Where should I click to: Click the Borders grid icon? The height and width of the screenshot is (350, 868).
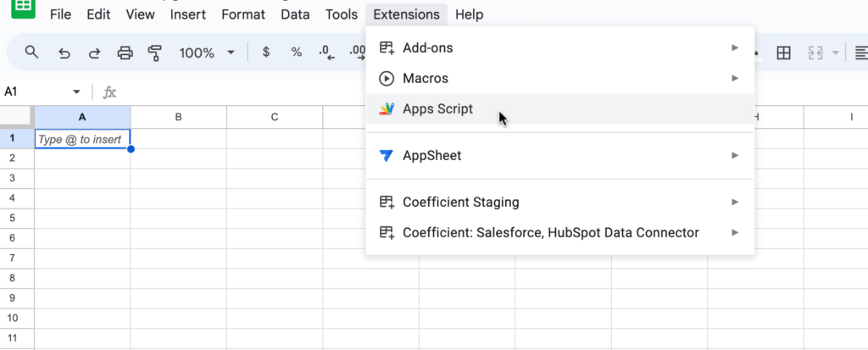coord(783,53)
